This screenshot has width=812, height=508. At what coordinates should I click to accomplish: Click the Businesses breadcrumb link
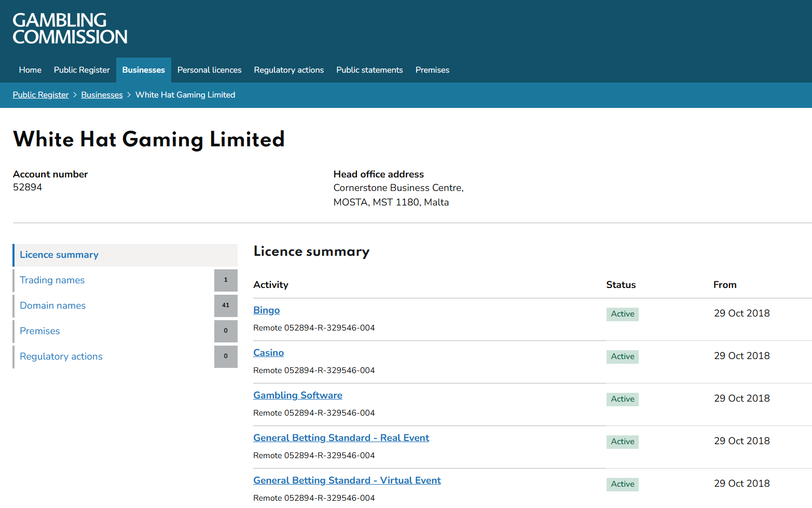click(x=102, y=95)
